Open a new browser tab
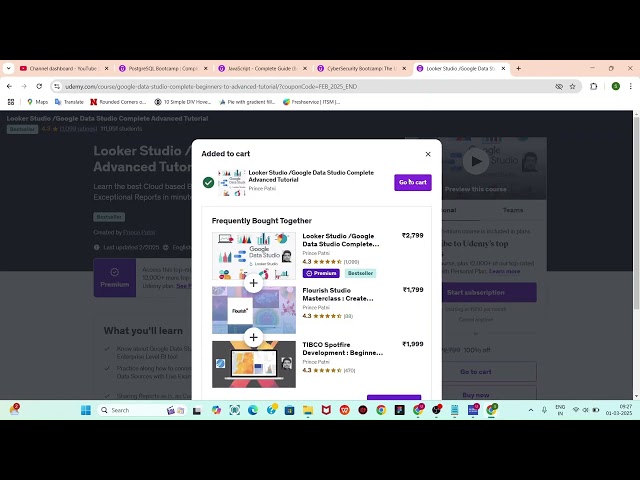640x480 pixels. click(518, 69)
